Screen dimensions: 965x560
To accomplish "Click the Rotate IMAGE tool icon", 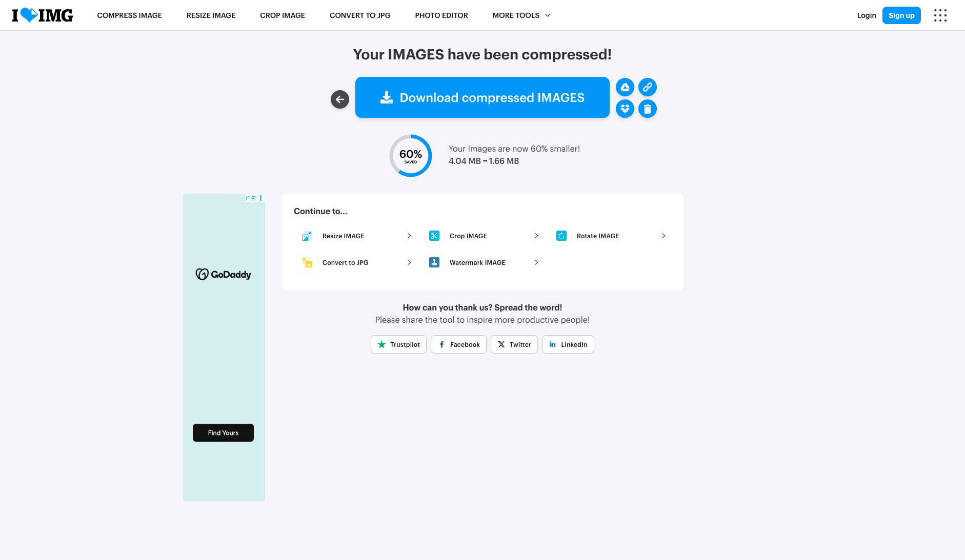I will pyautogui.click(x=561, y=236).
